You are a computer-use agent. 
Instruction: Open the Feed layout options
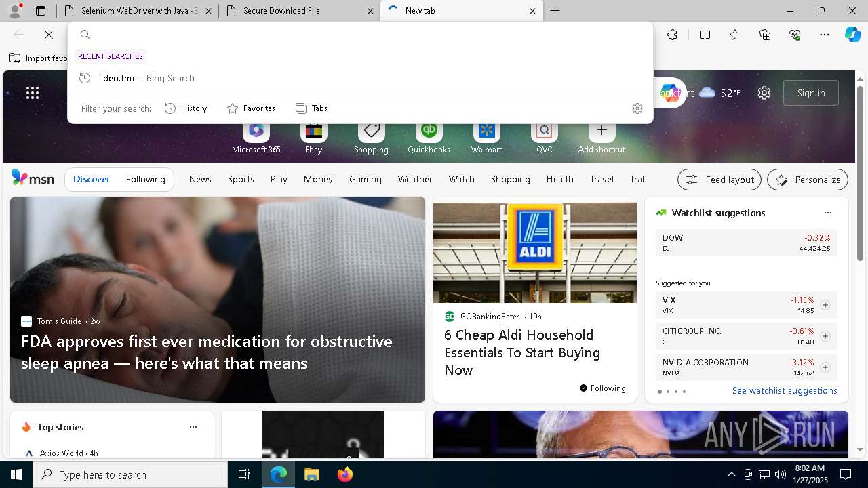719,180
